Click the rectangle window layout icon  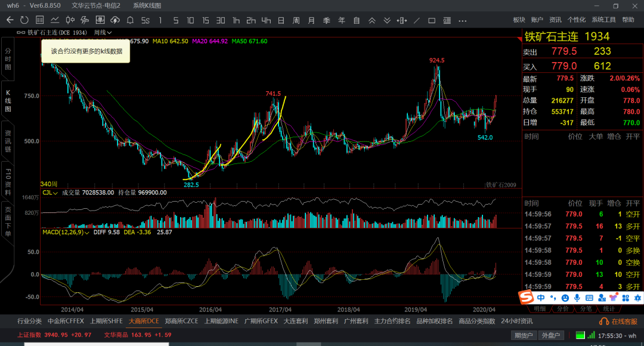[x=432, y=20]
